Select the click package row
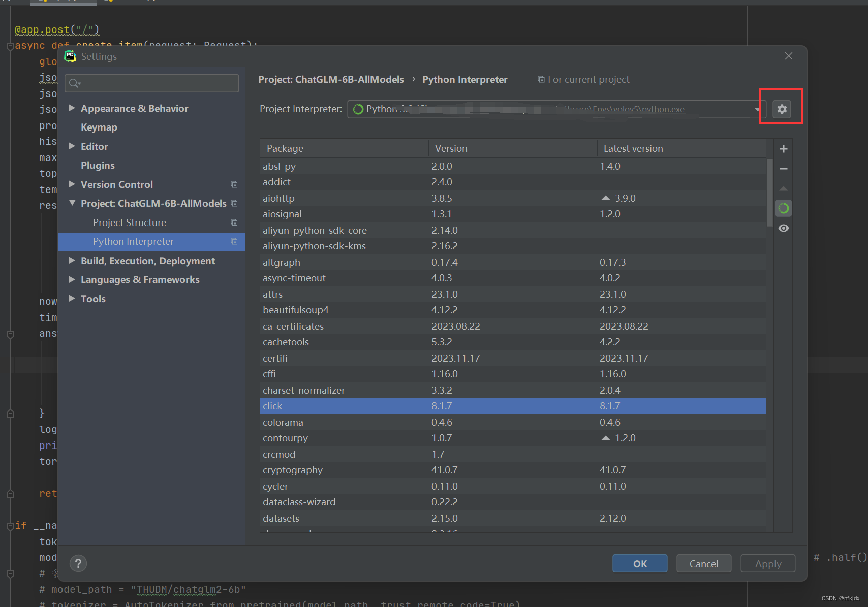Viewport: 868px width, 607px height. 513,406
